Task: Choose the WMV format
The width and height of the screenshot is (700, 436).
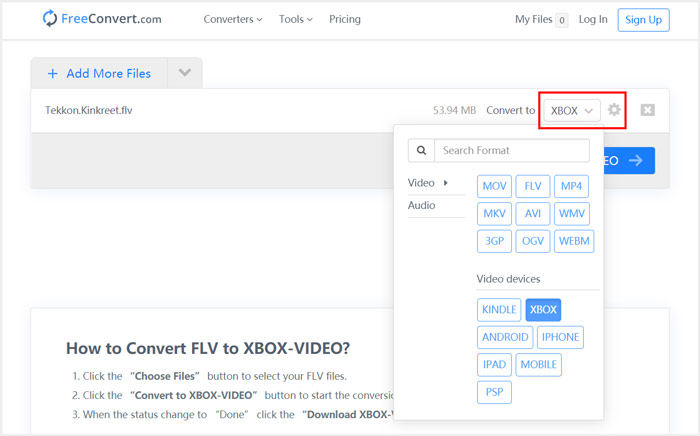Action: (572, 214)
